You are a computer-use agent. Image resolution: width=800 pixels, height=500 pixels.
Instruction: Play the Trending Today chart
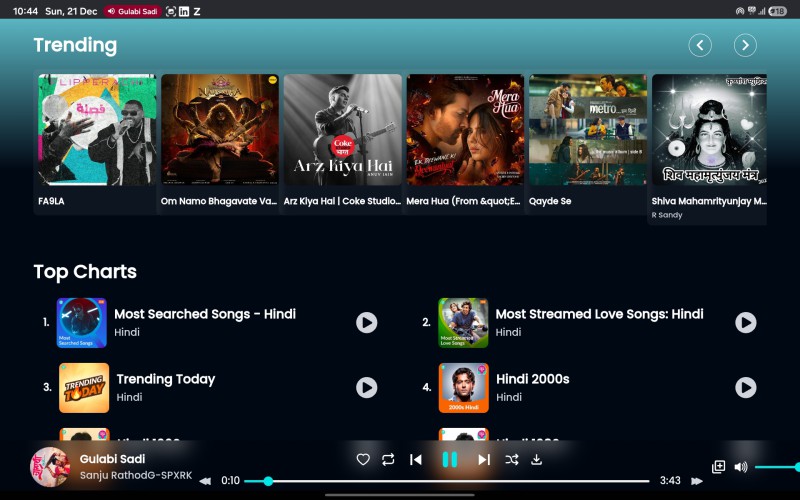[367, 387]
